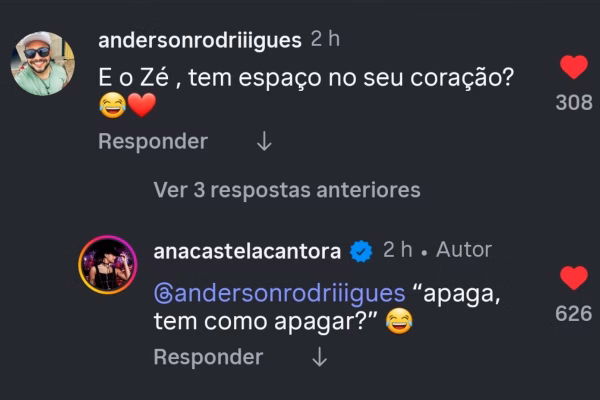The width and height of the screenshot is (600, 400).
Task: View the 308 likes count
Action: [574, 103]
